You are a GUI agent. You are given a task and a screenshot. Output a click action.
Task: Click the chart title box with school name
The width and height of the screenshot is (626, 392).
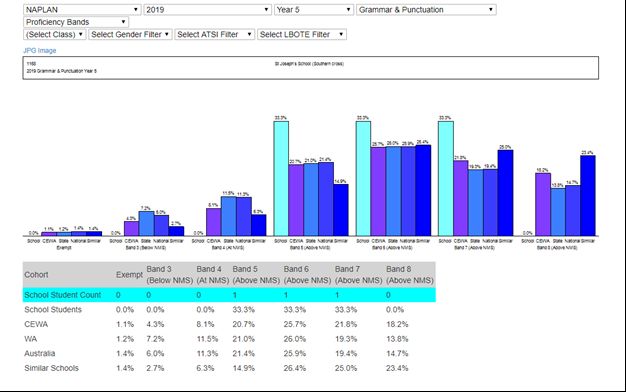311,67
